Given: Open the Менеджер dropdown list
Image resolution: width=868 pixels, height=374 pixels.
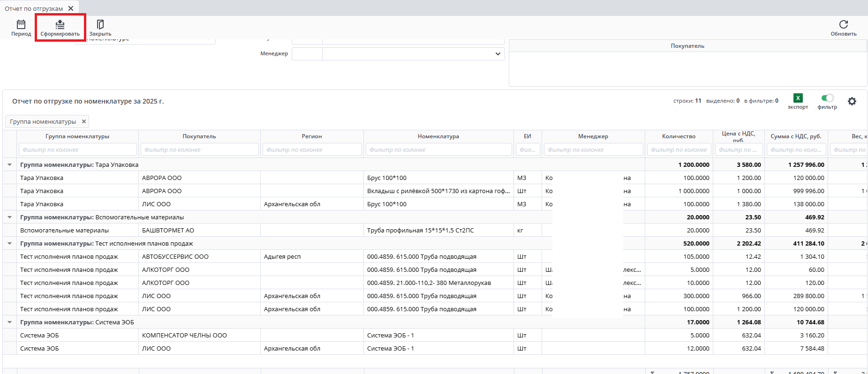Looking at the screenshot, I should (x=498, y=54).
